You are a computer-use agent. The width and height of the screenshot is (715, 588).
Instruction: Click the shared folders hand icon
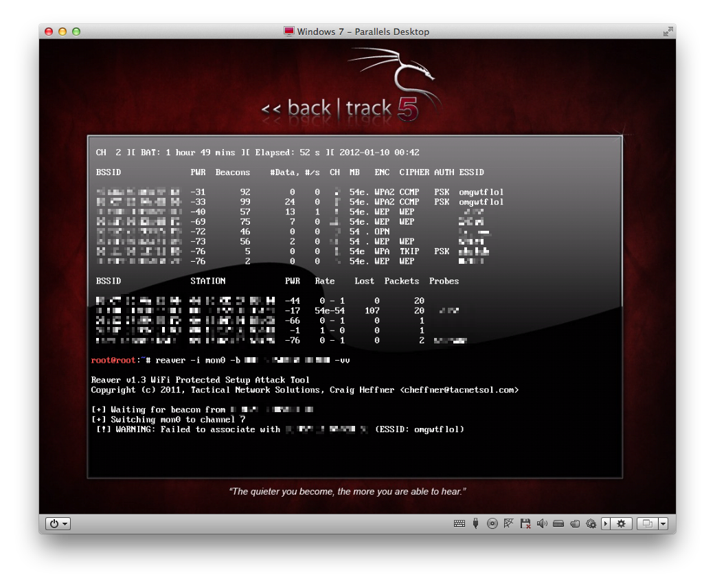(575, 523)
